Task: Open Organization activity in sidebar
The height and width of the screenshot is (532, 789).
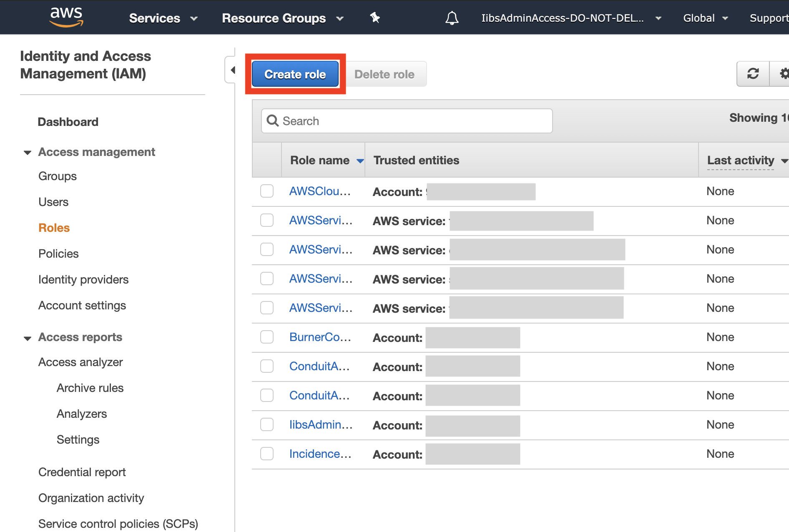Action: click(91, 498)
